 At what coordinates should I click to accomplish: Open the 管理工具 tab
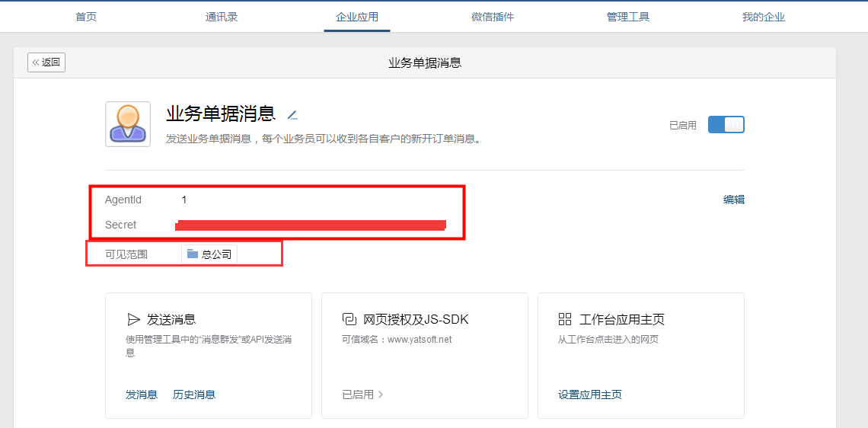628,17
